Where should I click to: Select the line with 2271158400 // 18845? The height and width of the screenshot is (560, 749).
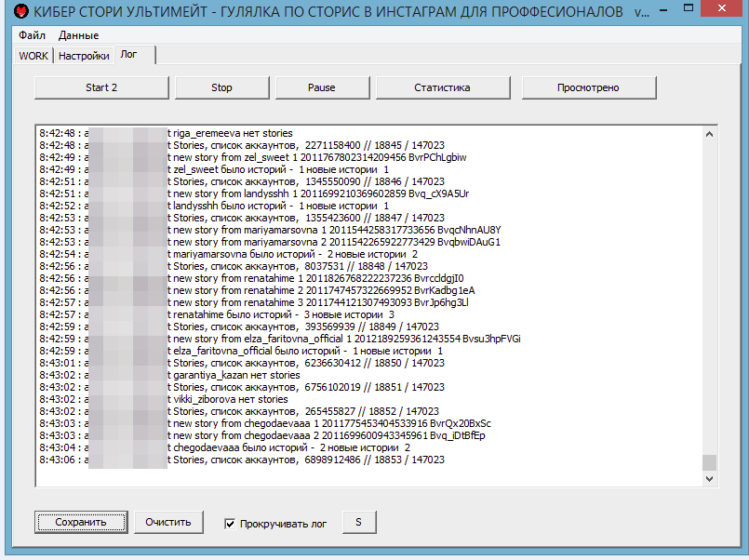pos(242,145)
